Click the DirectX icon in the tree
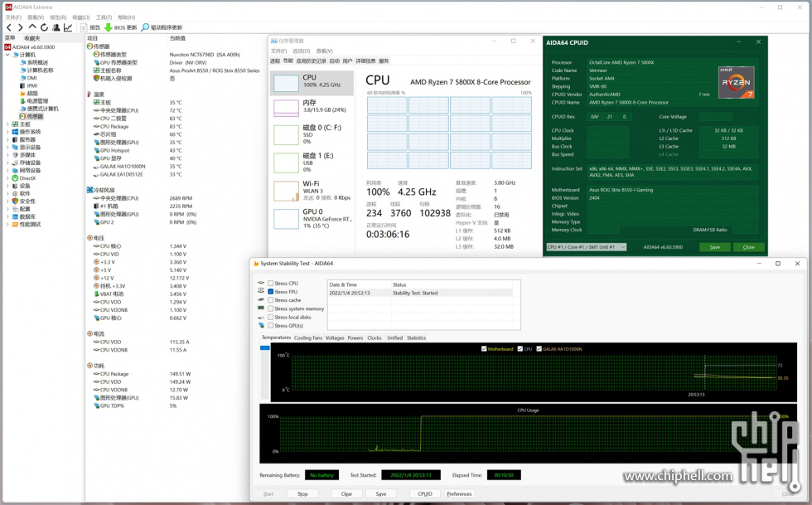Screen dimensions: 812x505 click(15, 178)
